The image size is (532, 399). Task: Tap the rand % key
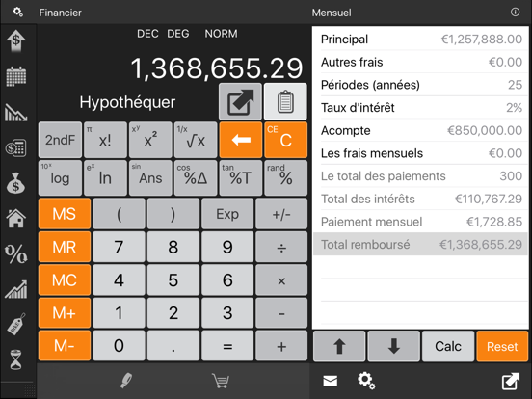(285, 177)
